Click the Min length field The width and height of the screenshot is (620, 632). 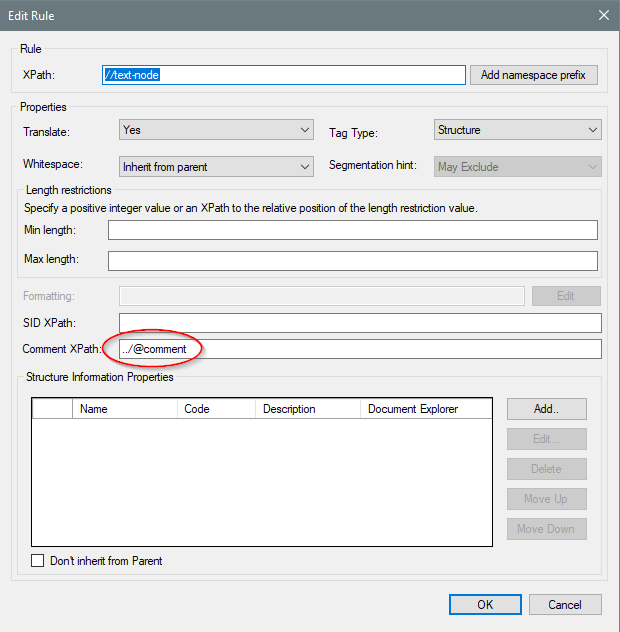(x=353, y=230)
